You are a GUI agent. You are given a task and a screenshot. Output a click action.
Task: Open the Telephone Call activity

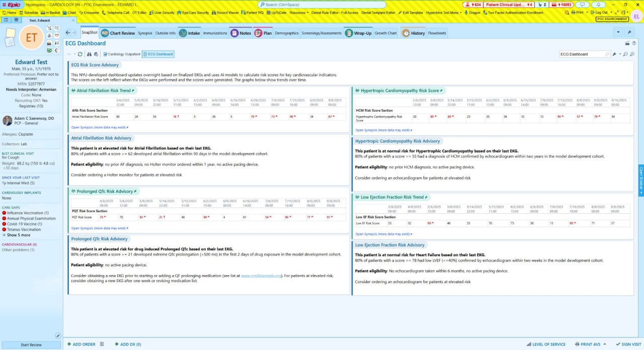116,13
